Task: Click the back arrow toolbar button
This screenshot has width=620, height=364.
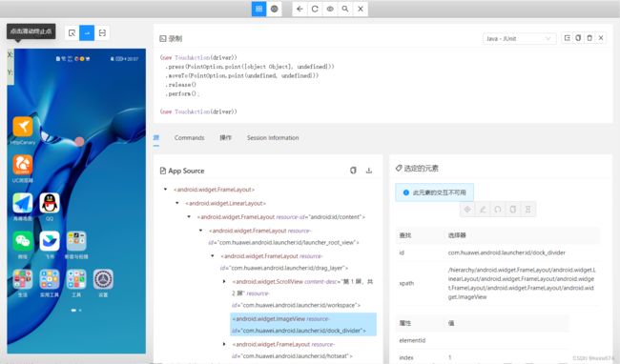Action: point(300,9)
